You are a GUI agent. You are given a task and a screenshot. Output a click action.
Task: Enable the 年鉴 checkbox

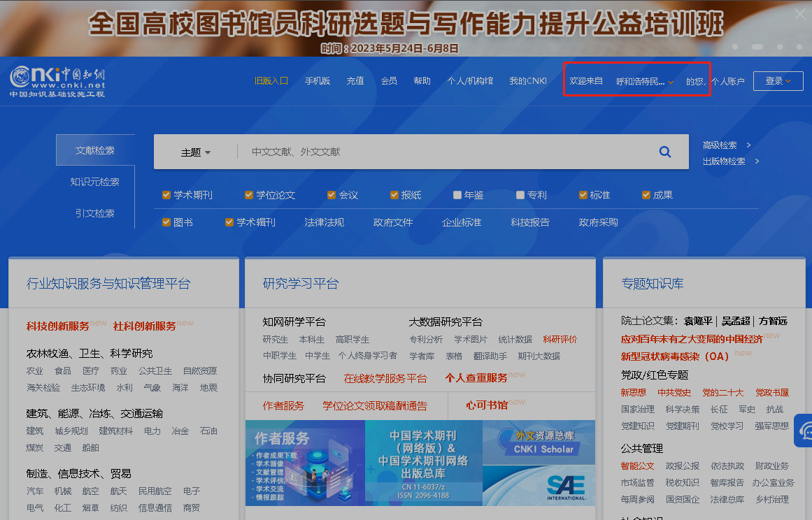pyautogui.click(x=457, y=195)
